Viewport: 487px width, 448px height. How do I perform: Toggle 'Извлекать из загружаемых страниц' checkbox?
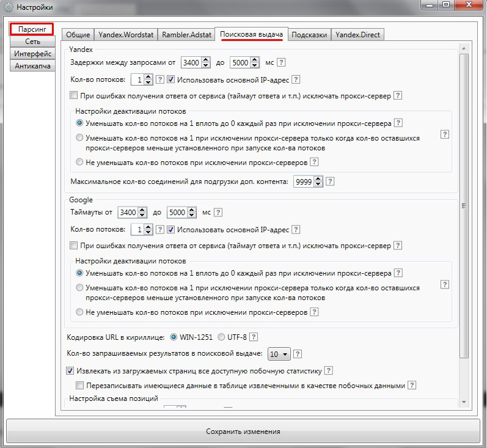click(70, 370)
